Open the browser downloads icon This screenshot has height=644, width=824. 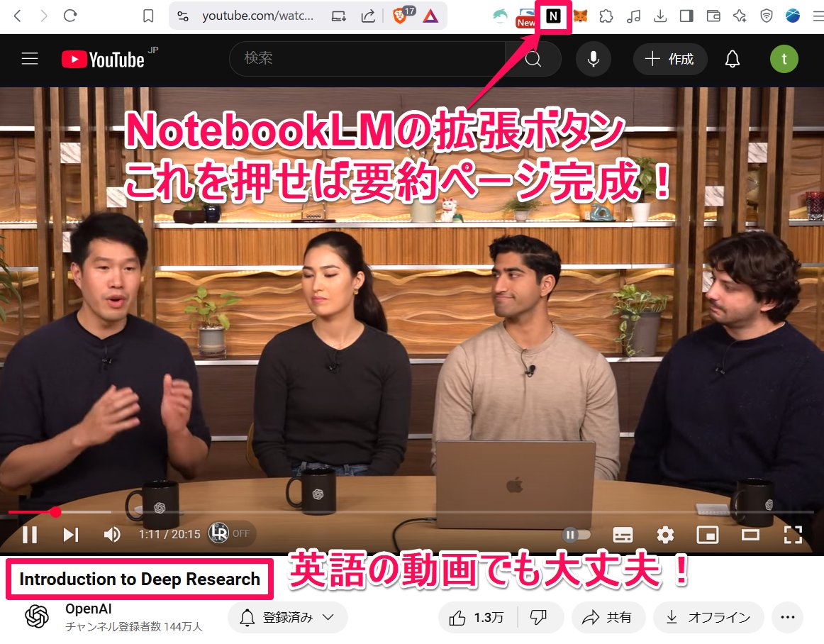[x=660, y=16]
